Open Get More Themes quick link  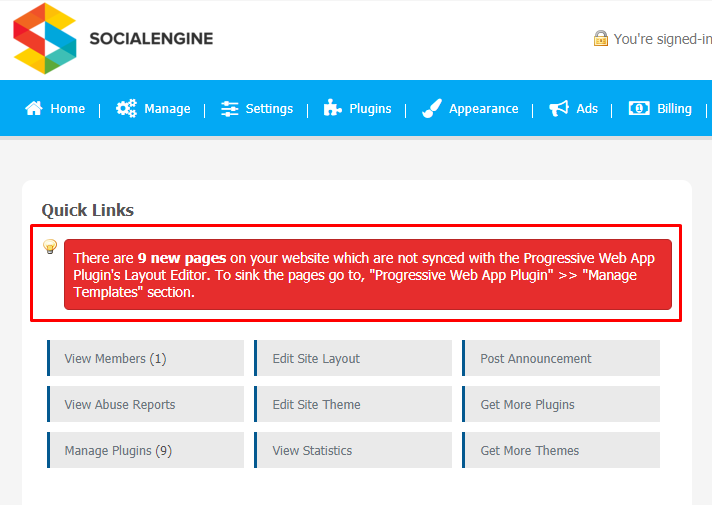pyautogui.click(x=561, y=450)
